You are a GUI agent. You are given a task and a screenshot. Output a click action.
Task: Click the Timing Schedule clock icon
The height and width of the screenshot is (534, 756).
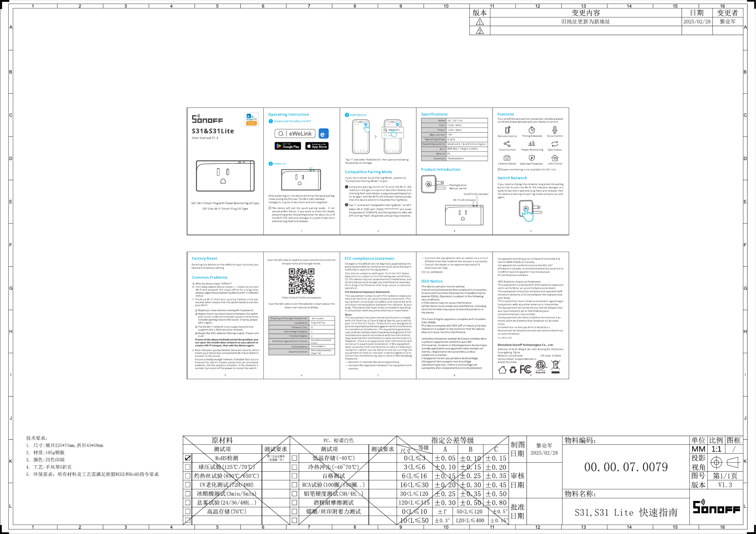tap(532, 130)
